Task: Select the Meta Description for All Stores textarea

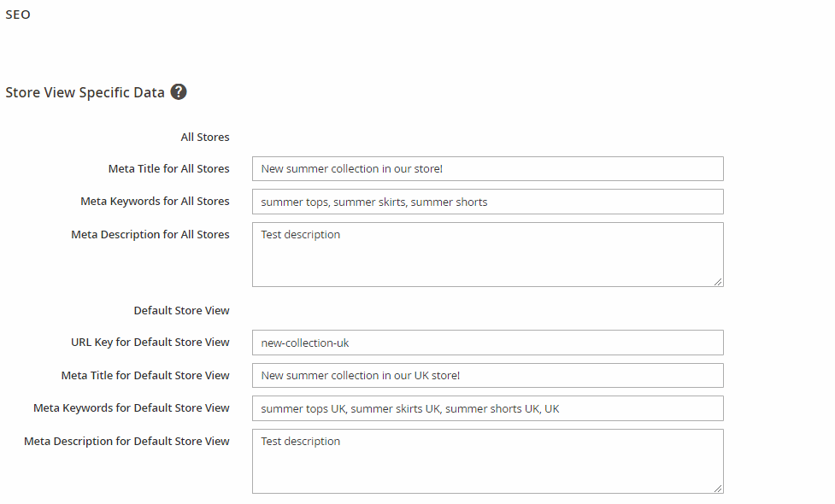Action: click(x=487, y=255)
